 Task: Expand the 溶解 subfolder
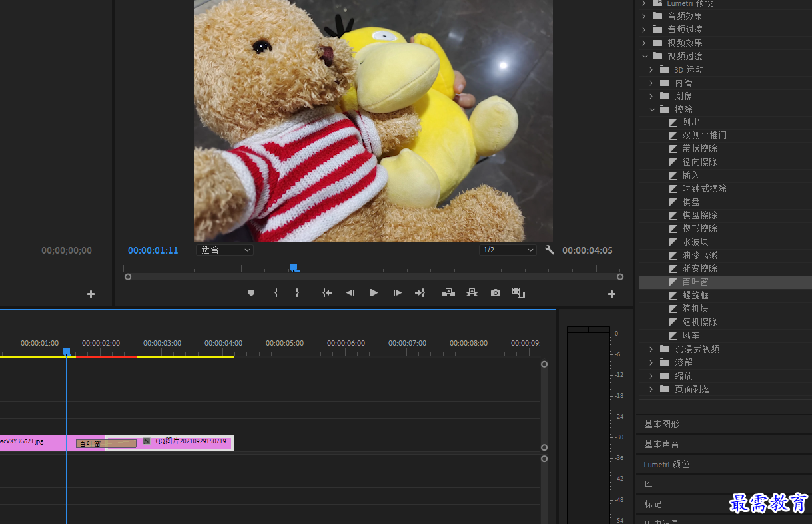651,362
